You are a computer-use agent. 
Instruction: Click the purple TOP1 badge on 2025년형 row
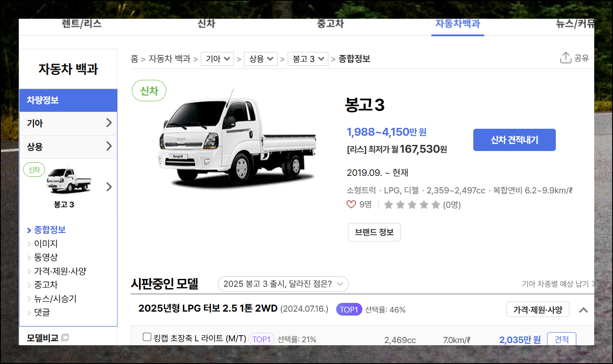click(349, 310)
